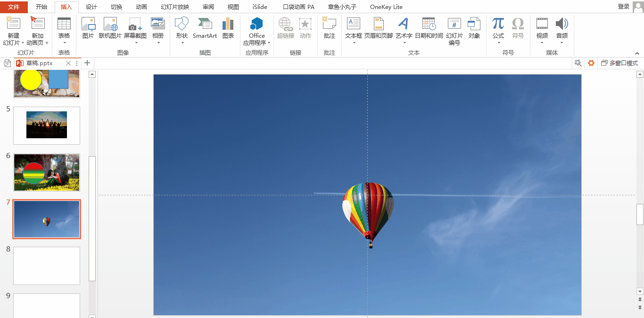Click the 超链接 hyperlink icon
The width and height of the screenshot is (644, 318).
[x=285, y=24]
